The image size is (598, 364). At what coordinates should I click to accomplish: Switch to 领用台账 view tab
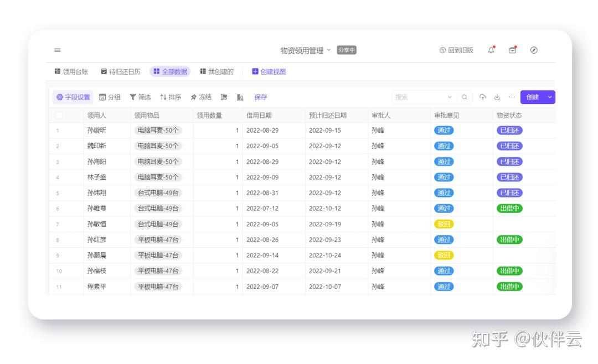coord(71,72)
